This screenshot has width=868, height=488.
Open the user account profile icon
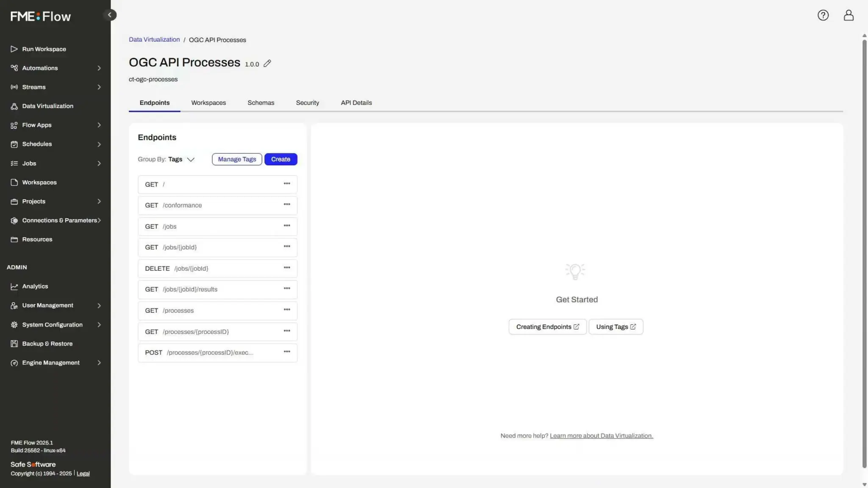point(848,15)
